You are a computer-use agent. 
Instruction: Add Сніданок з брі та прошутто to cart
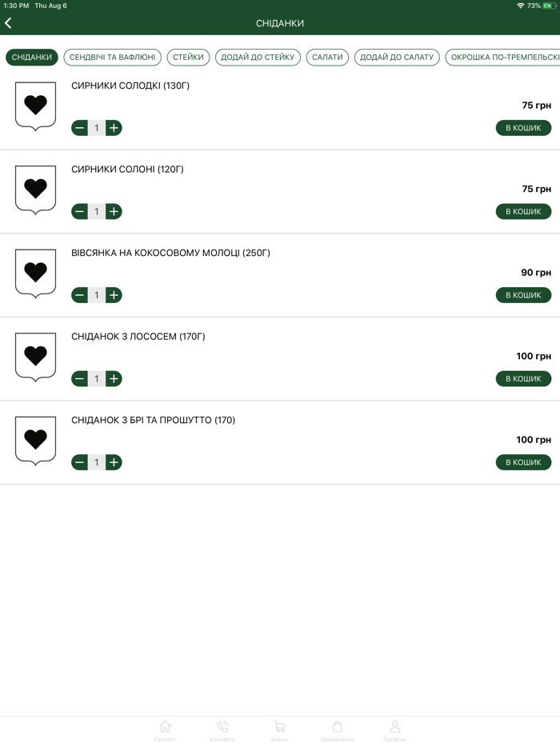coord(523,462)
